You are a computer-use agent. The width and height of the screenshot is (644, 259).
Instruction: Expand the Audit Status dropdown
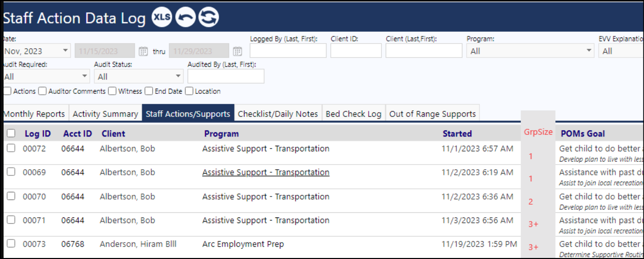(x=138, y=76)
